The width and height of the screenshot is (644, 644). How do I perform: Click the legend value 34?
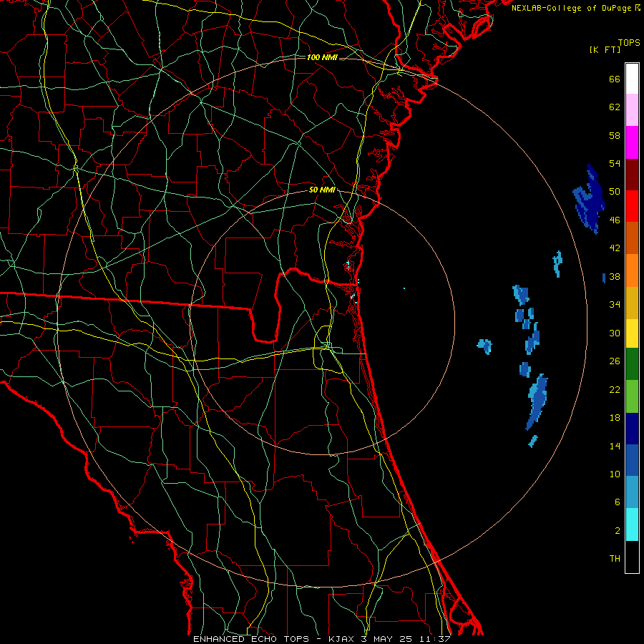point(615,305)
